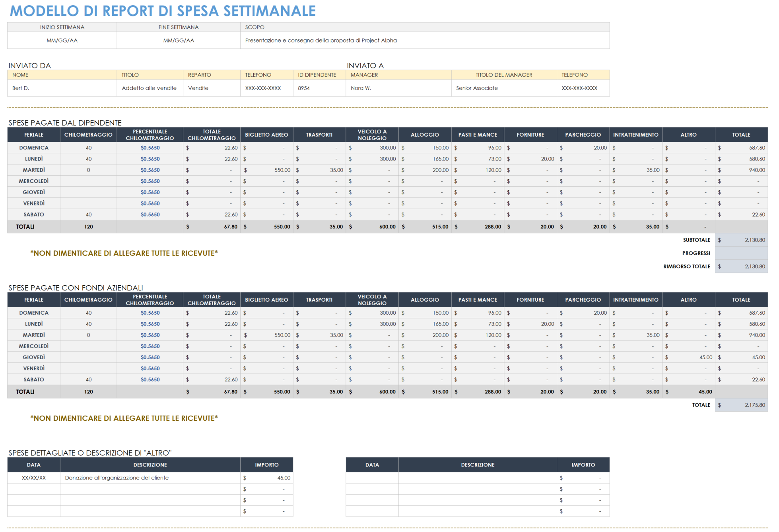The width and height of the screenshot is (779, 532).
Task: Click the INVIATO A section heading
Action: click(x=365, y=66)
